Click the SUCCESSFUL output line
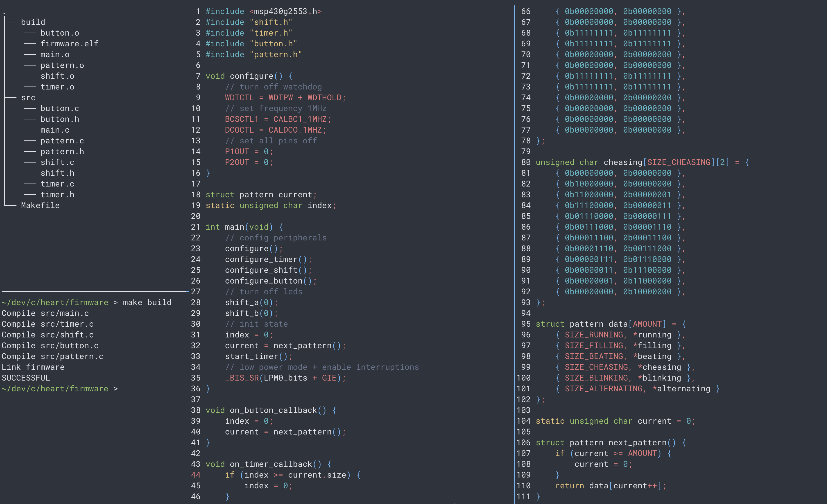This screenshot has width=827, height=504. [x=26, y=378]
